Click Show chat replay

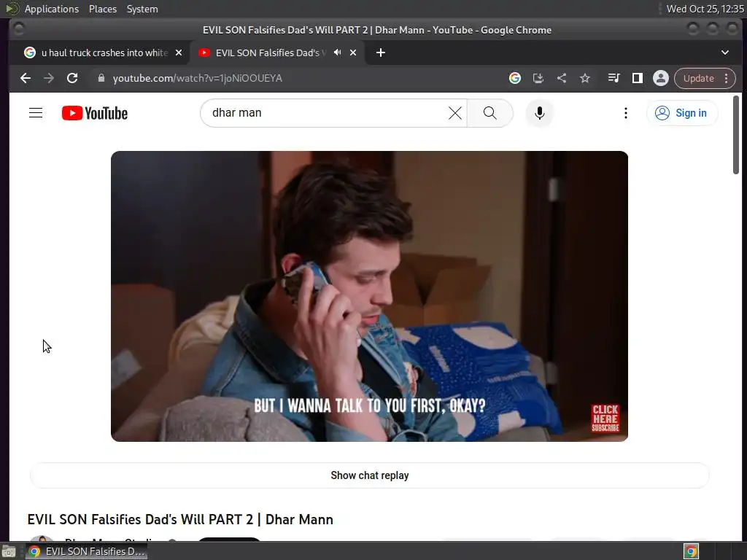[370, 475]
